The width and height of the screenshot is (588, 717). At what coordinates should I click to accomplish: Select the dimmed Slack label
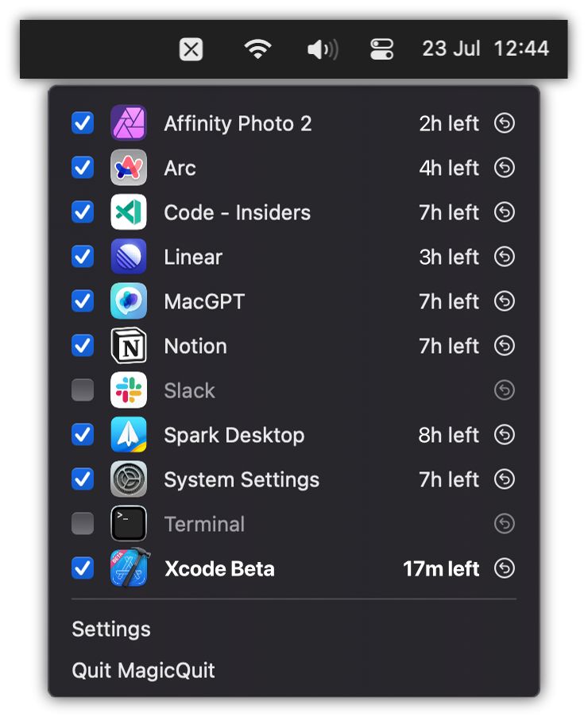[189, 390]
